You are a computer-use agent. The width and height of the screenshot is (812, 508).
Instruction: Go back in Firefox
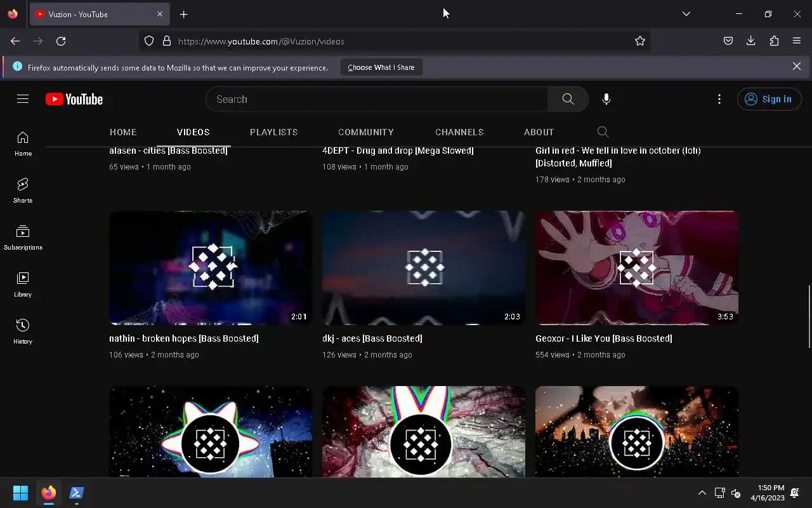click(x=15, y=41)
